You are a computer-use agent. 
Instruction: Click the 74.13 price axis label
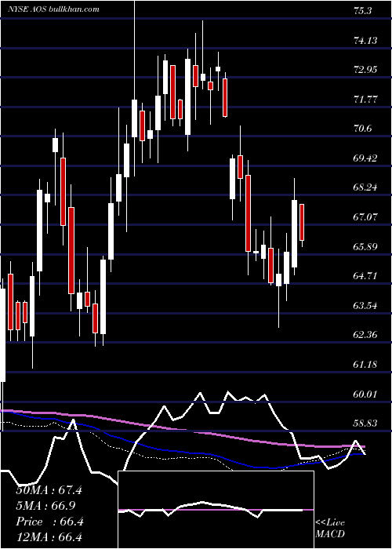[x=365, y=40]
